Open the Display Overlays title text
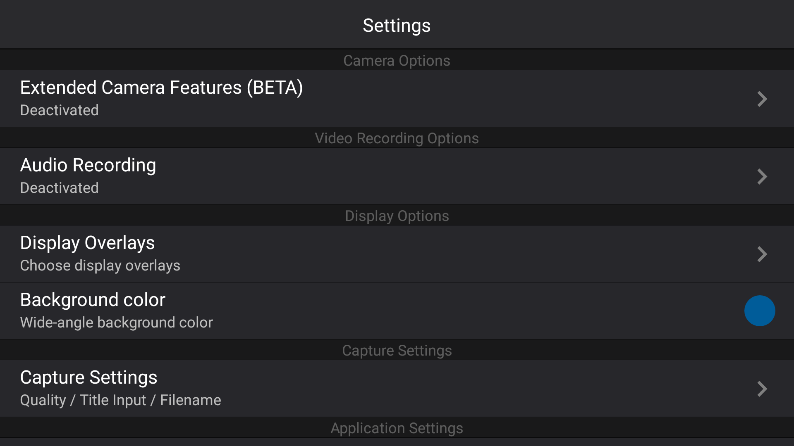Viewport: 794px width, 446px height. pyautogui.click(x=87, y=243)
